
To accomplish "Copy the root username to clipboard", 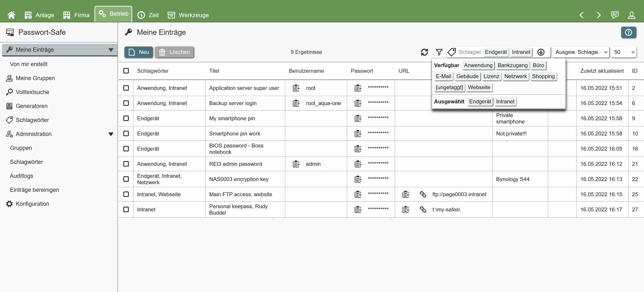I will [296, 88].
